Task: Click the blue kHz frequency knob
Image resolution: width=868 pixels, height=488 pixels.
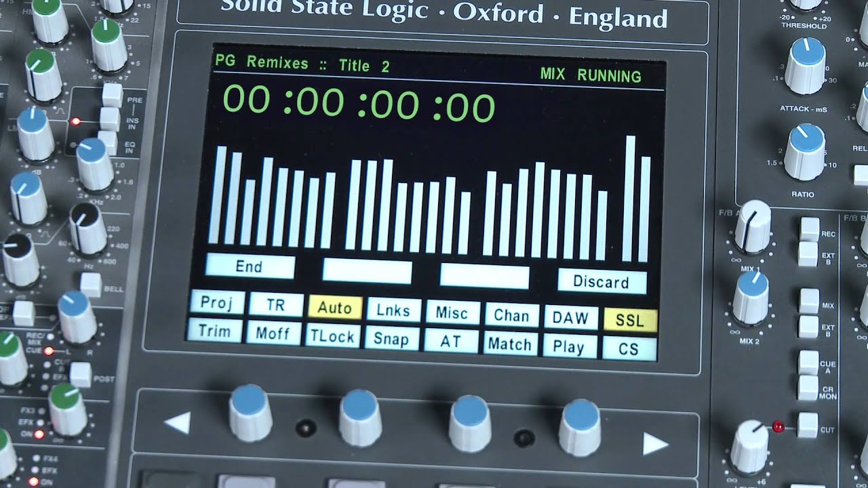Action: [94, 164]
